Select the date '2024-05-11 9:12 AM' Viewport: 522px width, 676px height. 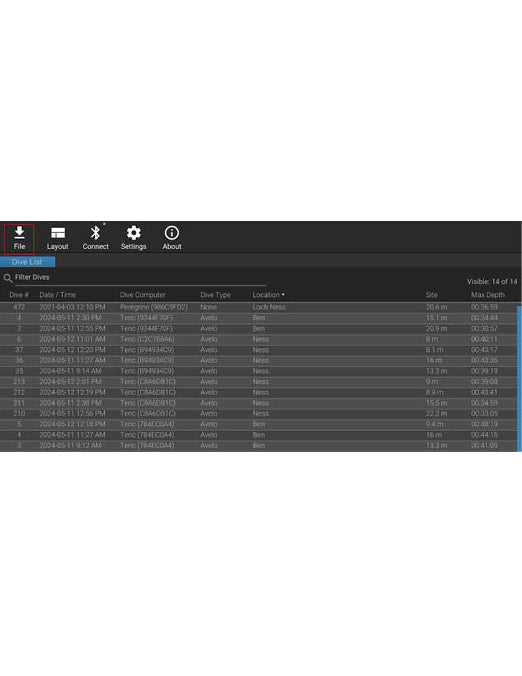click(71, 445)
